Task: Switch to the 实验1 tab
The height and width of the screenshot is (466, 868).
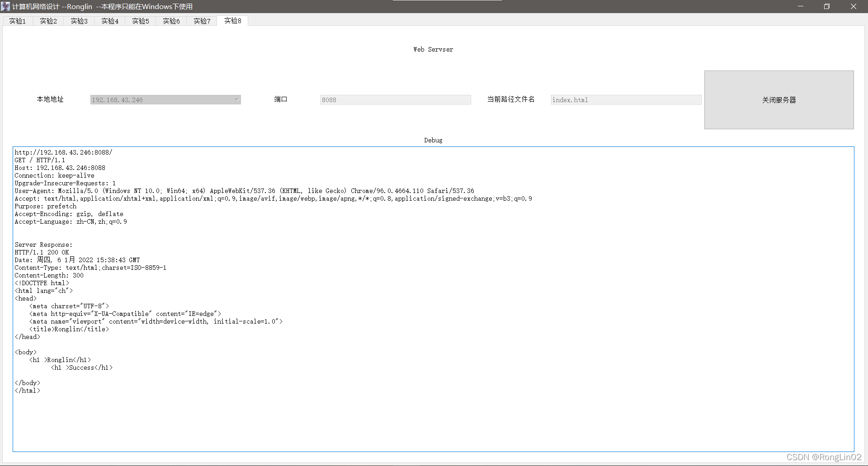Action: tap(18, 21)
